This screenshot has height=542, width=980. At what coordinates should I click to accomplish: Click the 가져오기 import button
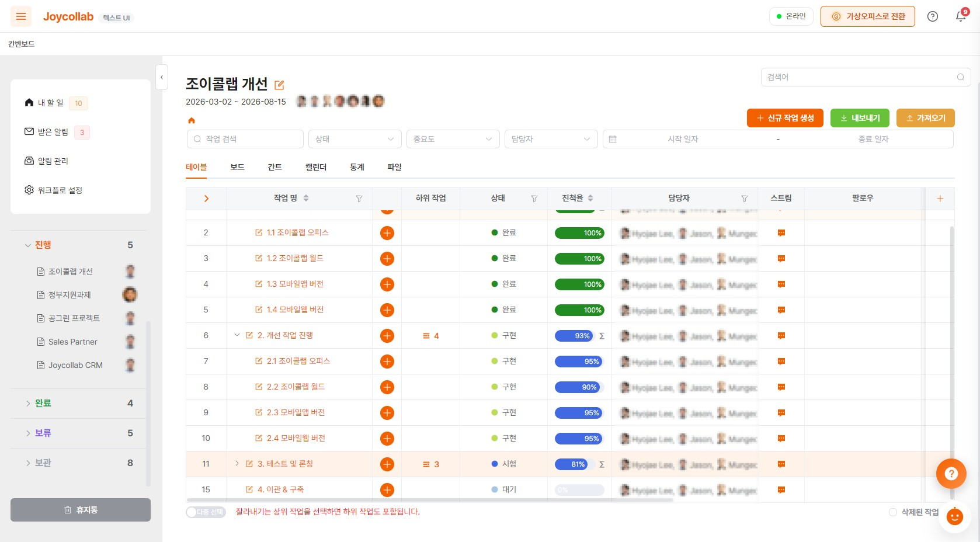926,118
